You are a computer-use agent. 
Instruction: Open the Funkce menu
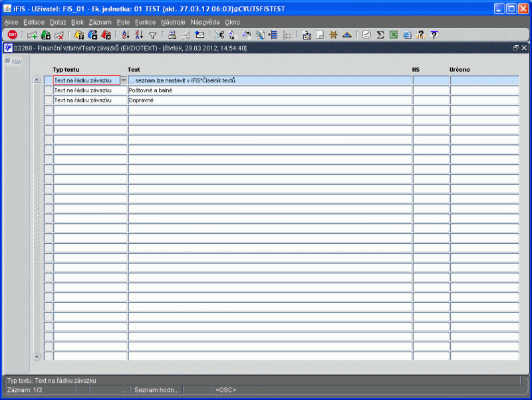point(145,23)
